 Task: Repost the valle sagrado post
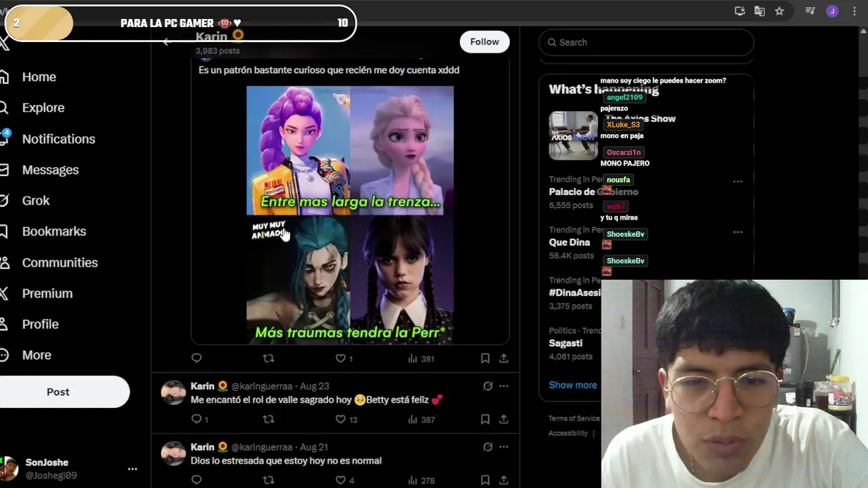click(x=269, y=420)
